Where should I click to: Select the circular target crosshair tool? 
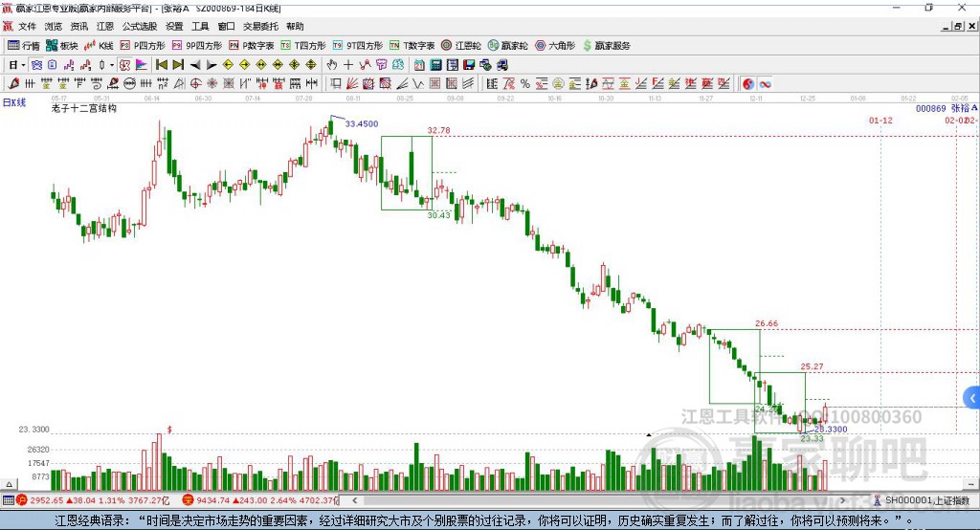(195, 84)
